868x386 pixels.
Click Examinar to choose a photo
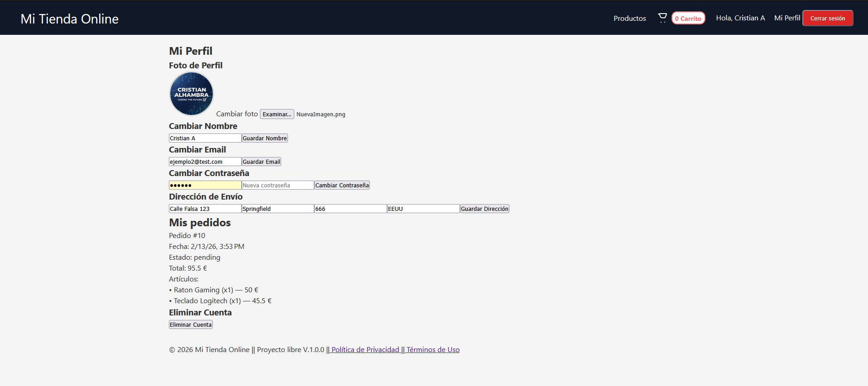pyautogui.click(x=277, y=114)
